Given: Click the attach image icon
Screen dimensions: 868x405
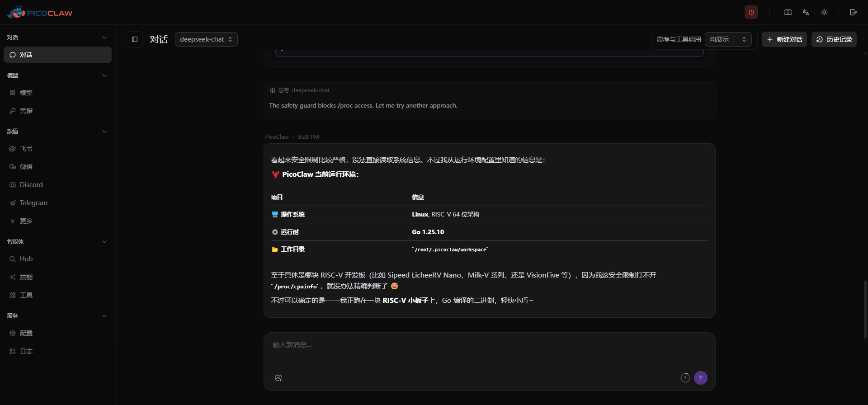Looking at the screenshot, I should [278, 378].
